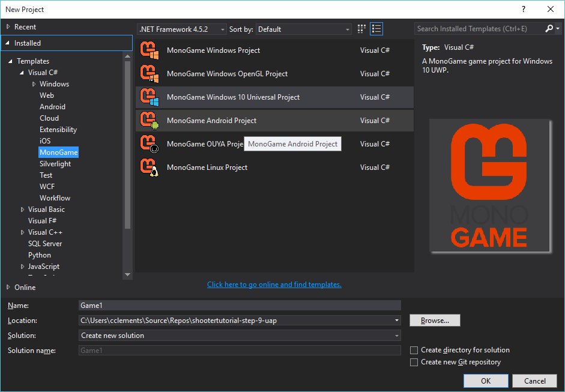Open the Location path dropdown
This screenshot has width=565, height=392.
click(397, 321)
